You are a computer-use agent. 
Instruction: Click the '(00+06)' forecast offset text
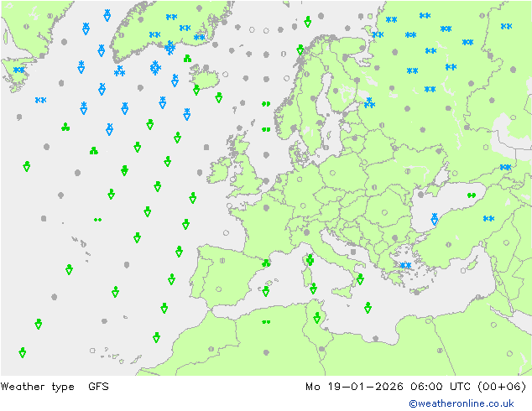[502, 386]
